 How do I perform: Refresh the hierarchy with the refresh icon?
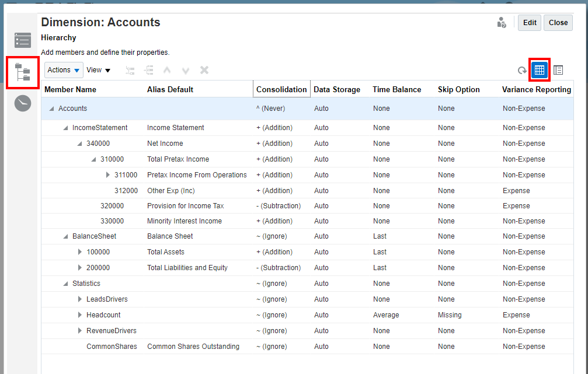pos(522,70)
